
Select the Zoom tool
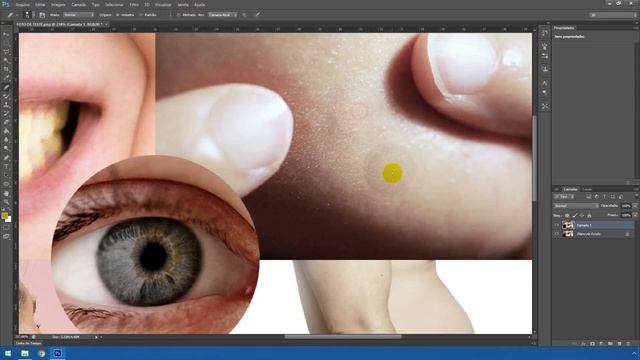coord(6,202)
